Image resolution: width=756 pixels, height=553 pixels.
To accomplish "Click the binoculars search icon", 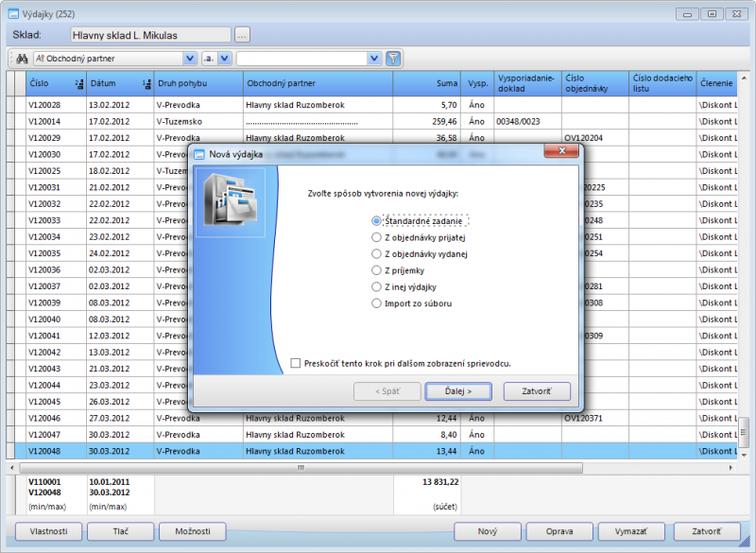I will point(22,59).
